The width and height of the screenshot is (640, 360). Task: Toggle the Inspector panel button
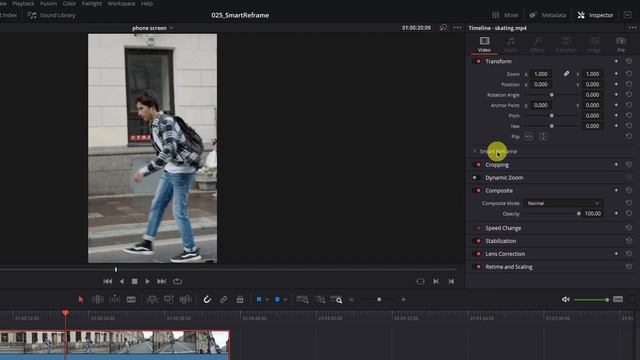pos(595,15)
